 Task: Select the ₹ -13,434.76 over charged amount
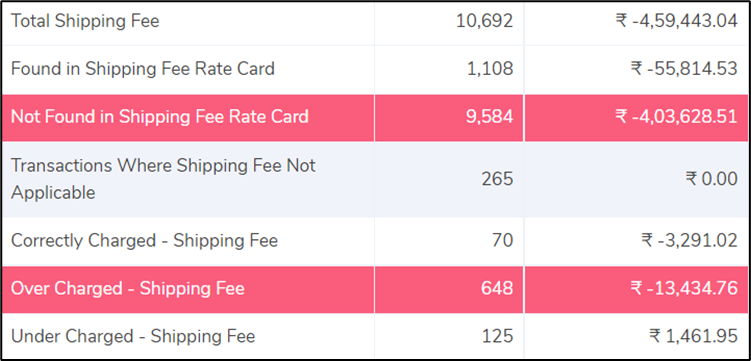click(x=684, y=289)
